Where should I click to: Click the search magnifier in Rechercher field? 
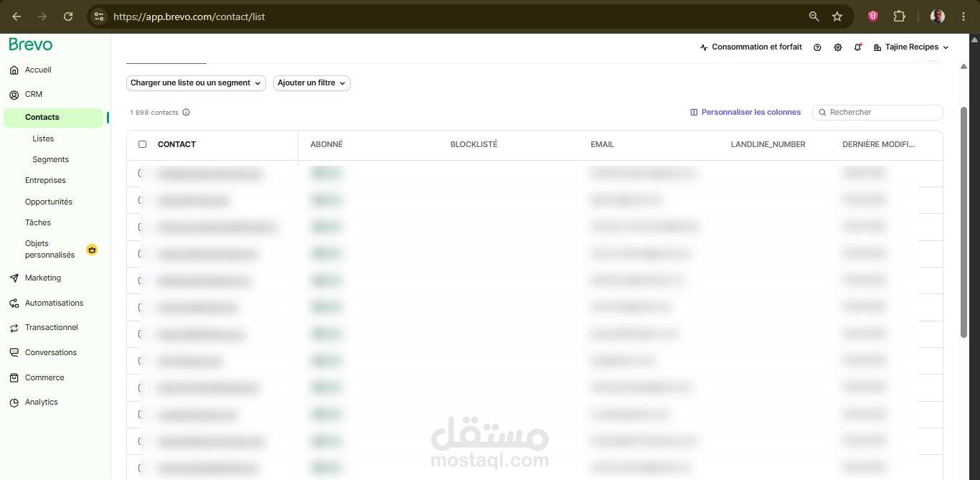click(823, 113)
